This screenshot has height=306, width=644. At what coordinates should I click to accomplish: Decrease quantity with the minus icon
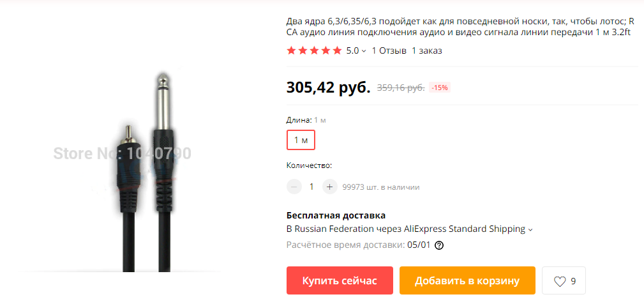coord(294,187)
